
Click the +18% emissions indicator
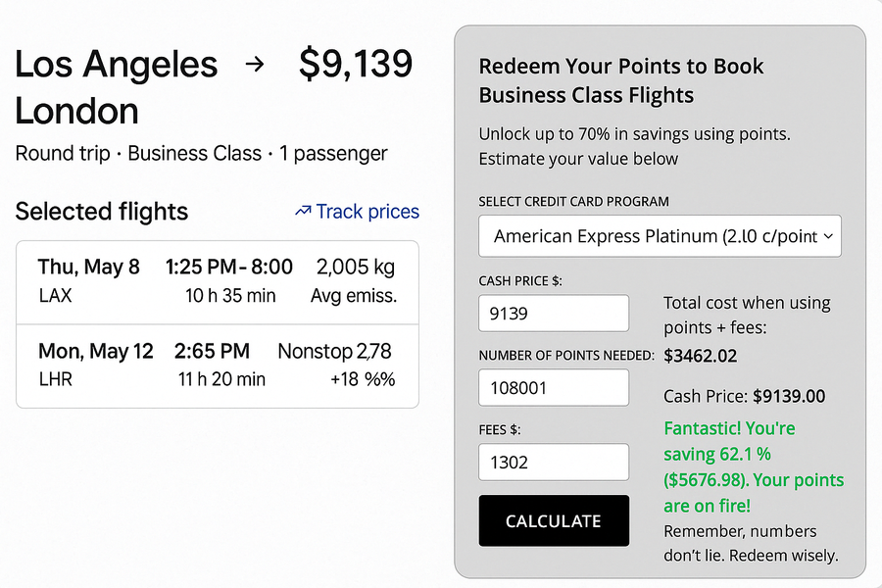(x=365, y=379)
